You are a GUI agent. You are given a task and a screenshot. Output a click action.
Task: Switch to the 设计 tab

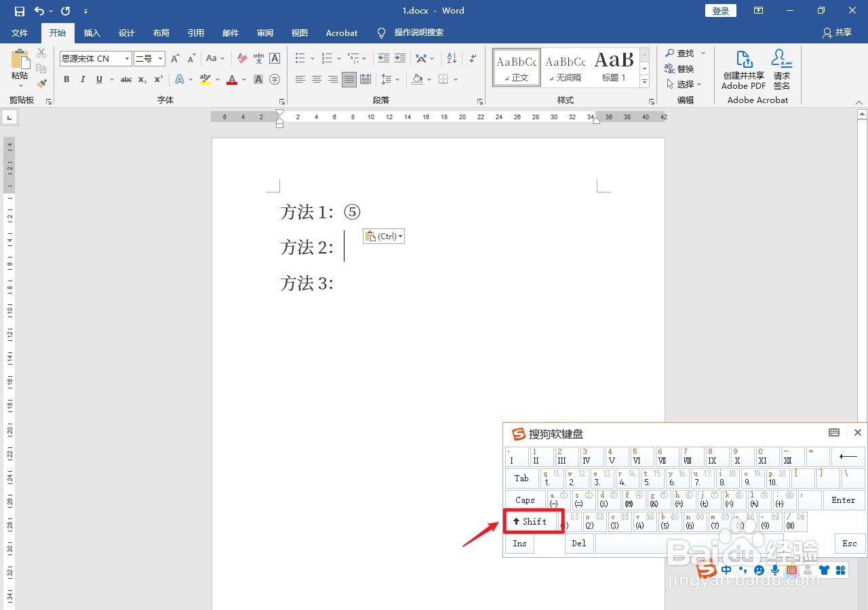point(127,33)
